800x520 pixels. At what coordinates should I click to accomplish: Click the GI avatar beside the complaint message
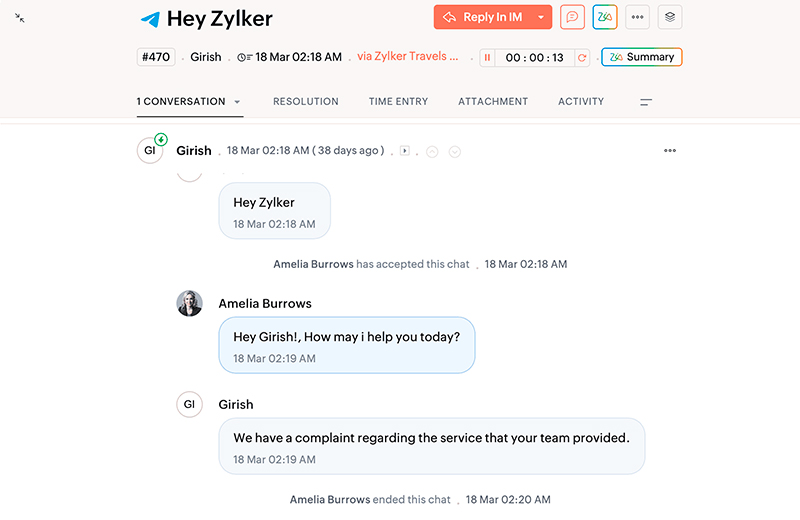point(190,404)
